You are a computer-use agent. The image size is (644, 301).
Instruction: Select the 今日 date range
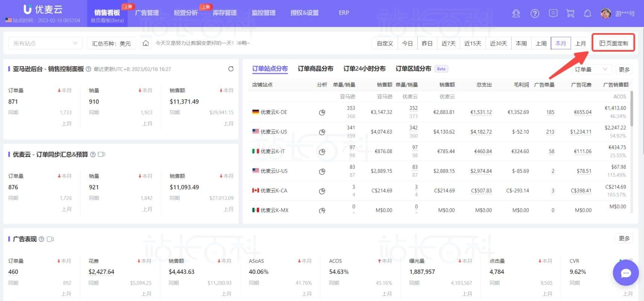407,43
